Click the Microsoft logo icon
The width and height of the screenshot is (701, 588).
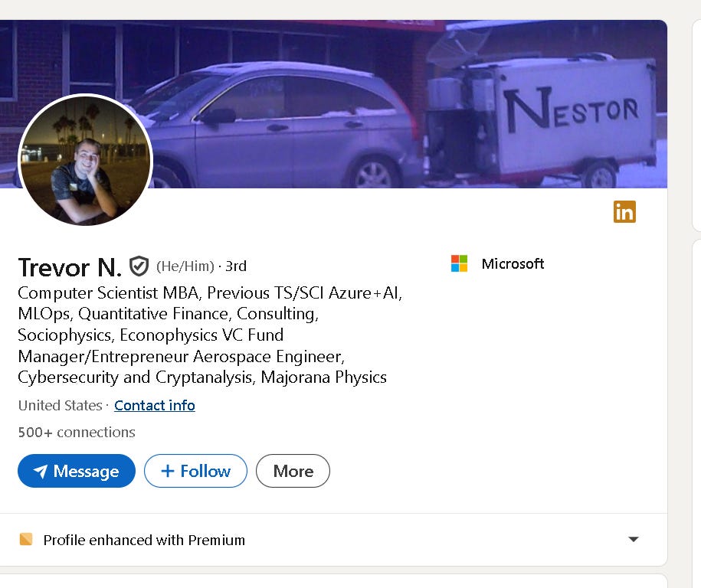click(x=459, y=263)
